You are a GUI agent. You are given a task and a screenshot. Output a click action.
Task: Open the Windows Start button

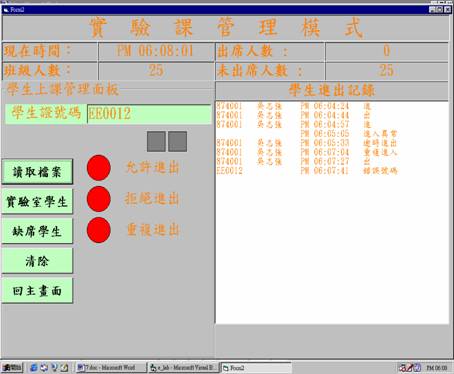12,368
